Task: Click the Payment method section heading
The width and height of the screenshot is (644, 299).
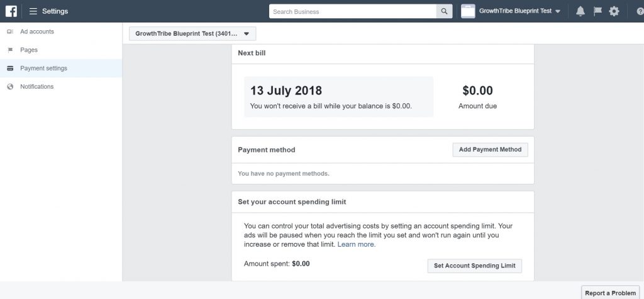Action: (267, 150)
